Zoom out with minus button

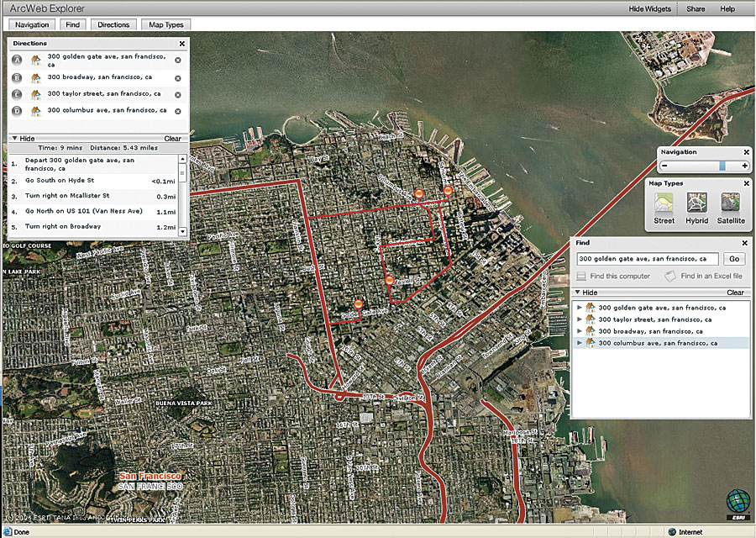tap(665, 166)
